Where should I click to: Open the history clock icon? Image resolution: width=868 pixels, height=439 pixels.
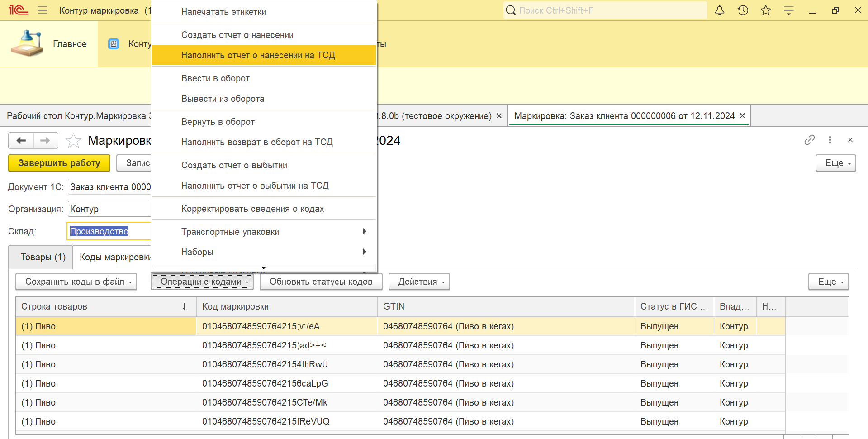click(743, 10)
